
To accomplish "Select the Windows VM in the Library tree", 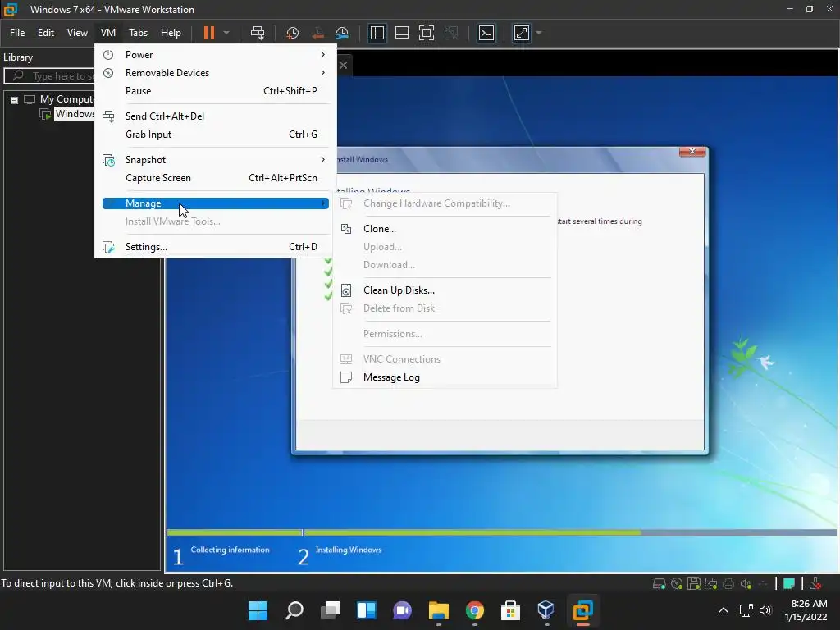I will pyautogui.click(x=75, y=114).
